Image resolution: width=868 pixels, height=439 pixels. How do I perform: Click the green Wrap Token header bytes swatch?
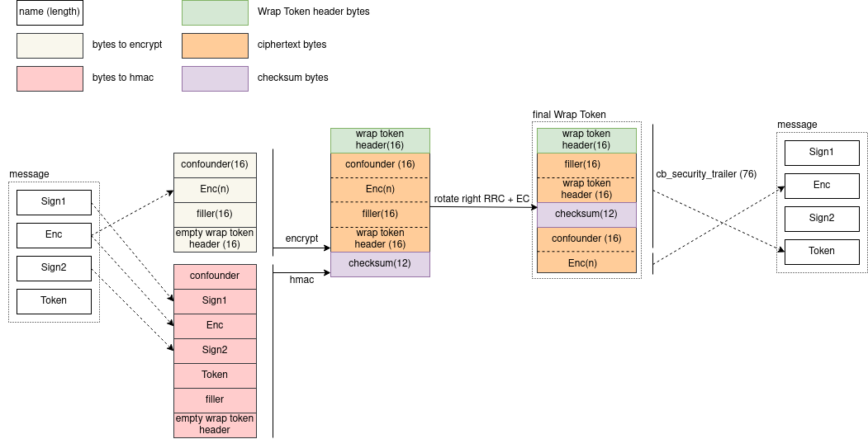click(x=215, y=12)
